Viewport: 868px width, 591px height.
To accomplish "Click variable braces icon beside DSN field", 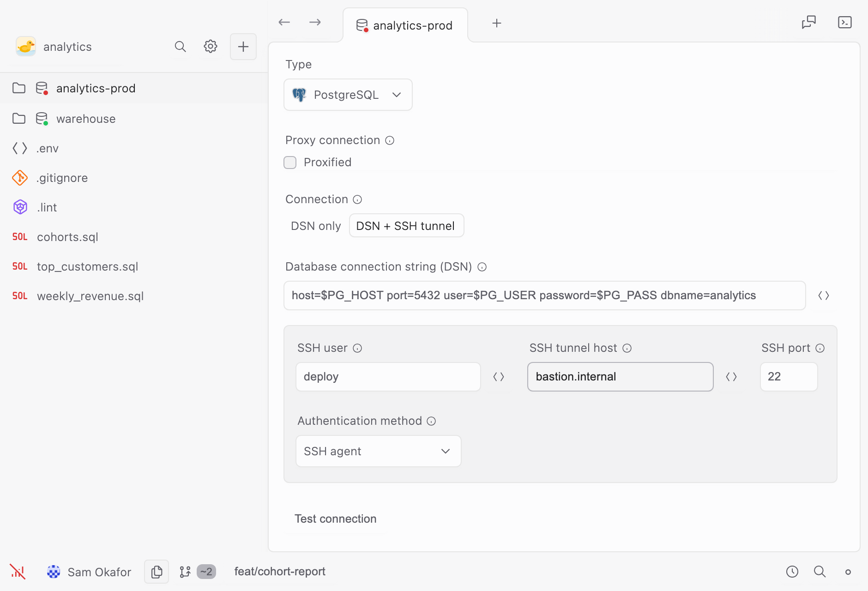I will [x=824, y=295].
